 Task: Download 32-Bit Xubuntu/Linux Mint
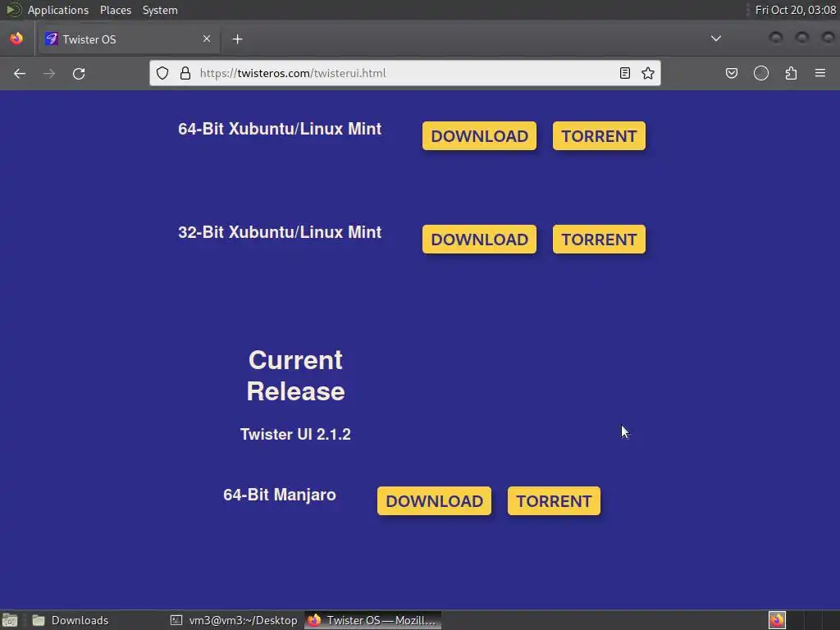tap(479, 240)
